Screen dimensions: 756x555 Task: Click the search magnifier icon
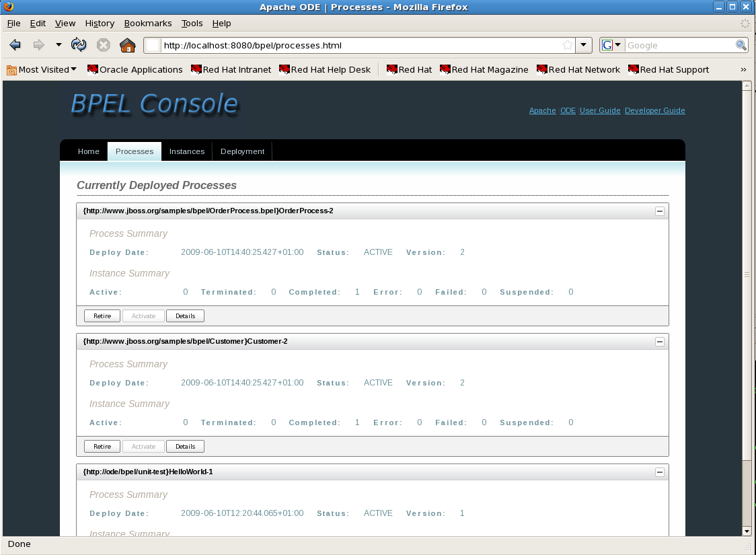pos(741,45)
